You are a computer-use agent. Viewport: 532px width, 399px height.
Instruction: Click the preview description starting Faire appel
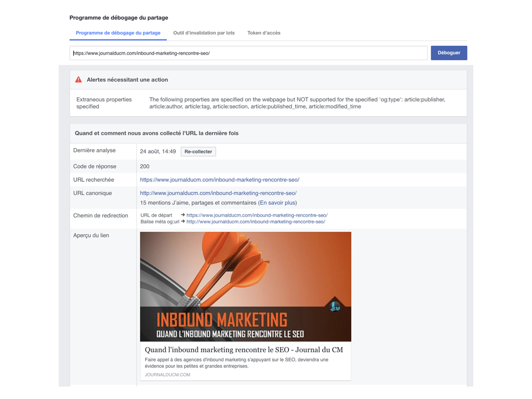(x=236, y=363)
